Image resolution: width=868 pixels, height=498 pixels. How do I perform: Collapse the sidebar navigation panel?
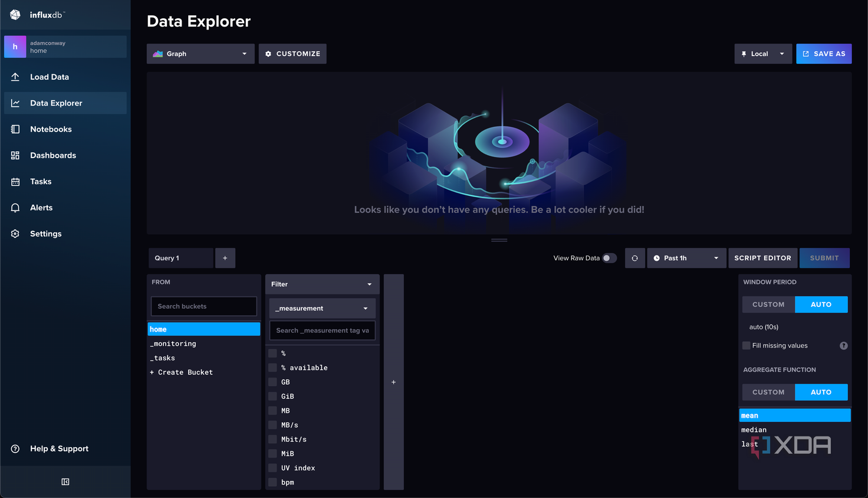point(65,482)
